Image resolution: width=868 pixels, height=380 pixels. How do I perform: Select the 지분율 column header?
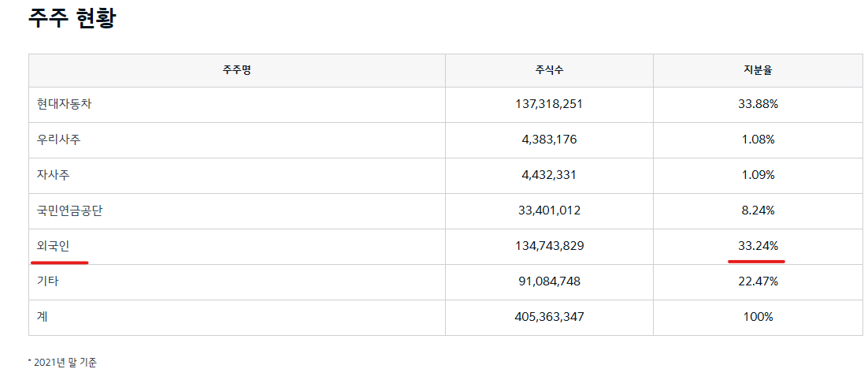(758, 70)
